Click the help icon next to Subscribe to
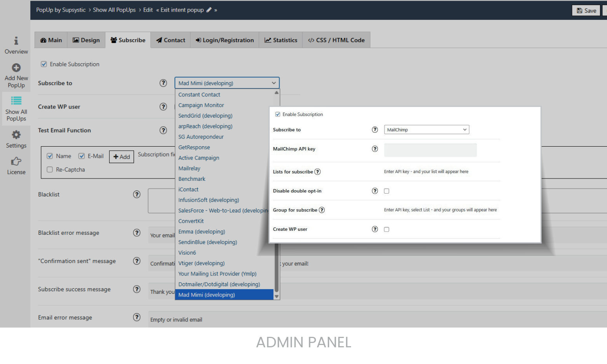607x364 pixels. [x=163, y=83]
